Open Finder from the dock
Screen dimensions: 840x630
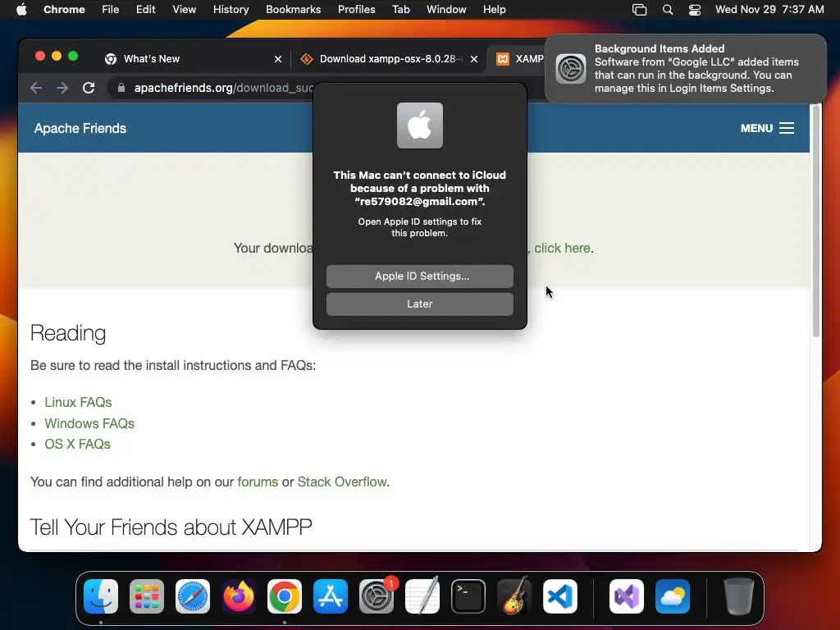coord(101,596)
